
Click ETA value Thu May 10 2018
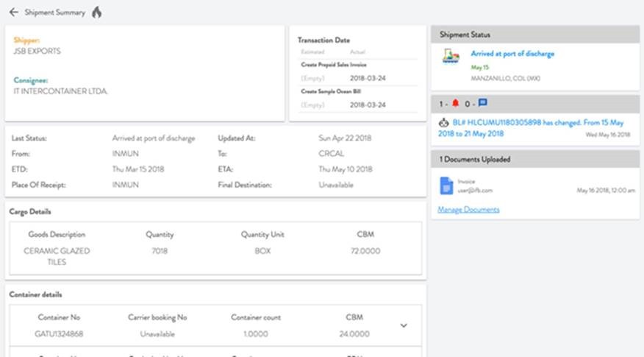point(345,169)
